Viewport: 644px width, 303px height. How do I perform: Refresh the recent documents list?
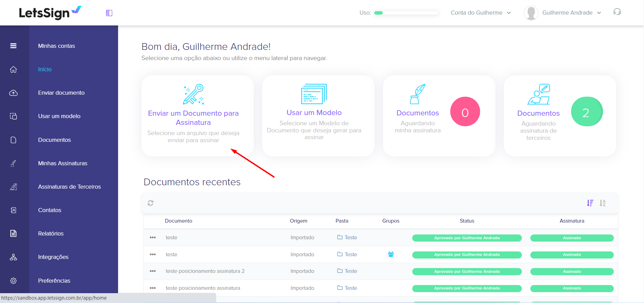151,203
